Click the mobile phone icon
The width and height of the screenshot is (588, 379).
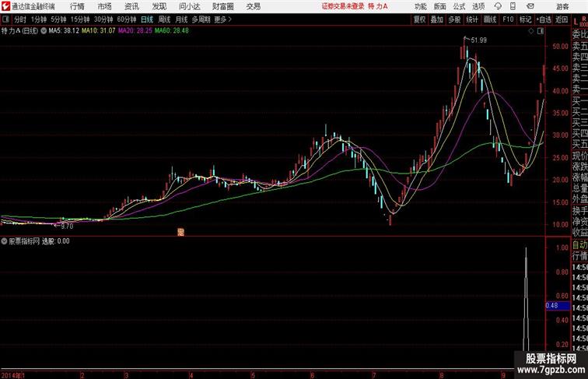[x=513, y=6]
